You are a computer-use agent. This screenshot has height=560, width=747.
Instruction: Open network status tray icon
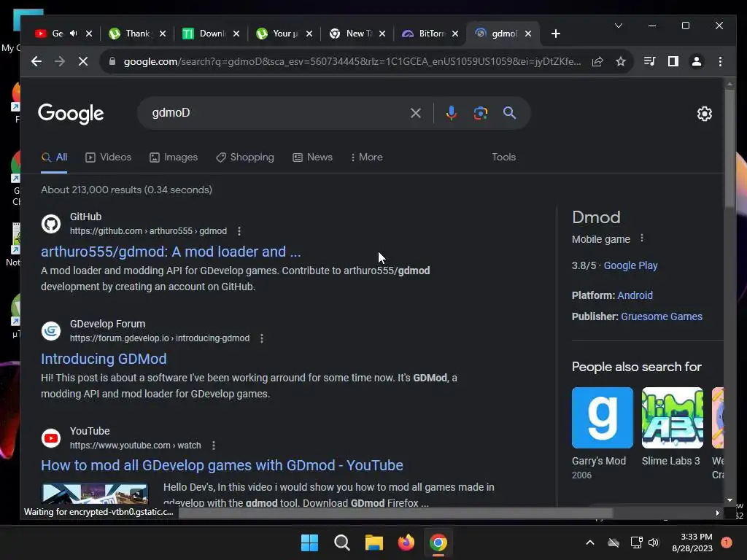[x=636, y=542]
